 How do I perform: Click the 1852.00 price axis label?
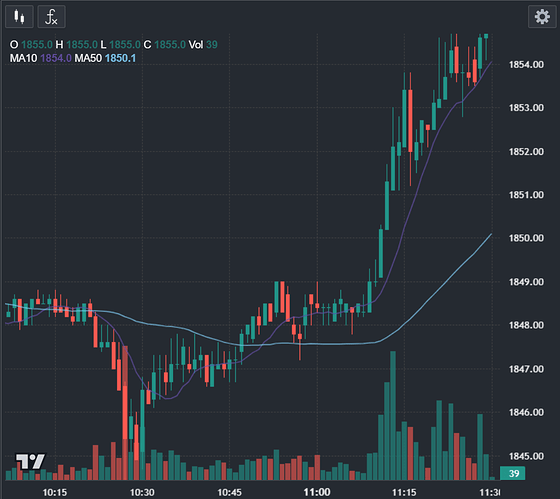point(526,151)
